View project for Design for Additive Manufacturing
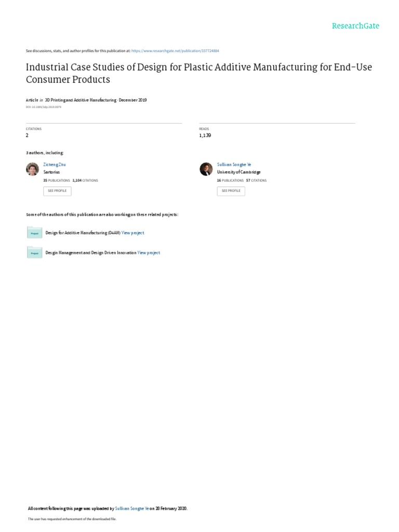399x532 pixels. (x=132, y=233)
